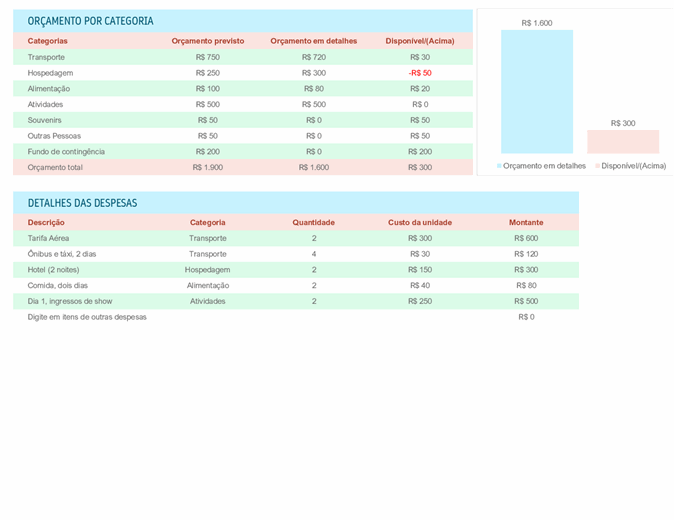Click the pink R$ 300 chart bar

pos(623,142)
